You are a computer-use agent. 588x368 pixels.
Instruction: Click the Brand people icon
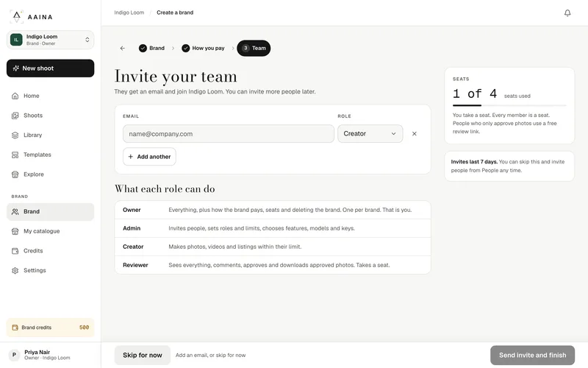point(15,212)
